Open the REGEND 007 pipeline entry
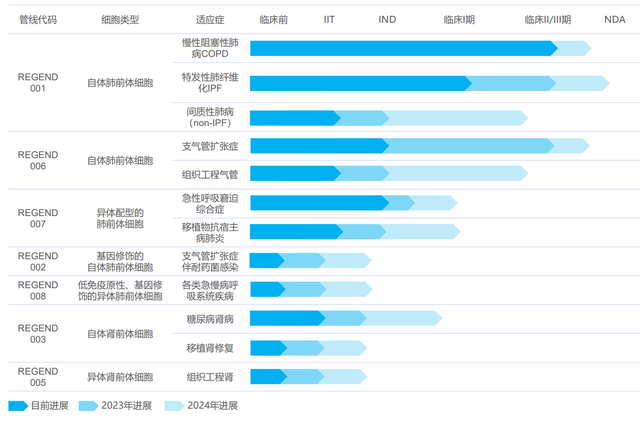 click(38, 218)
